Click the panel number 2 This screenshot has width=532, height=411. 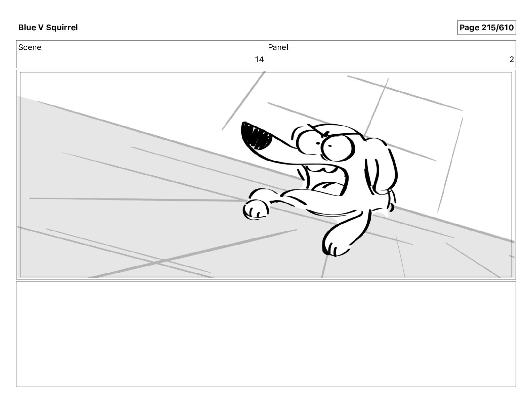click(512, 60)
